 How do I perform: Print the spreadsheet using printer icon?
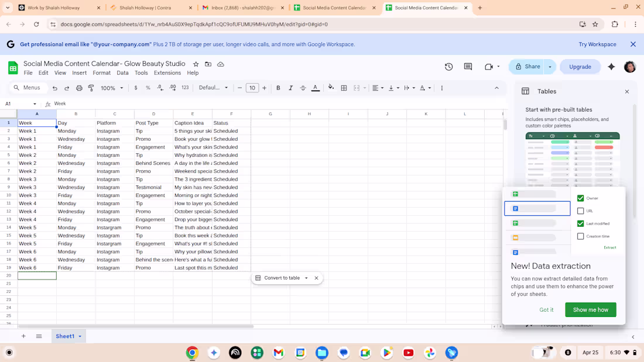(x=79, y=88)
